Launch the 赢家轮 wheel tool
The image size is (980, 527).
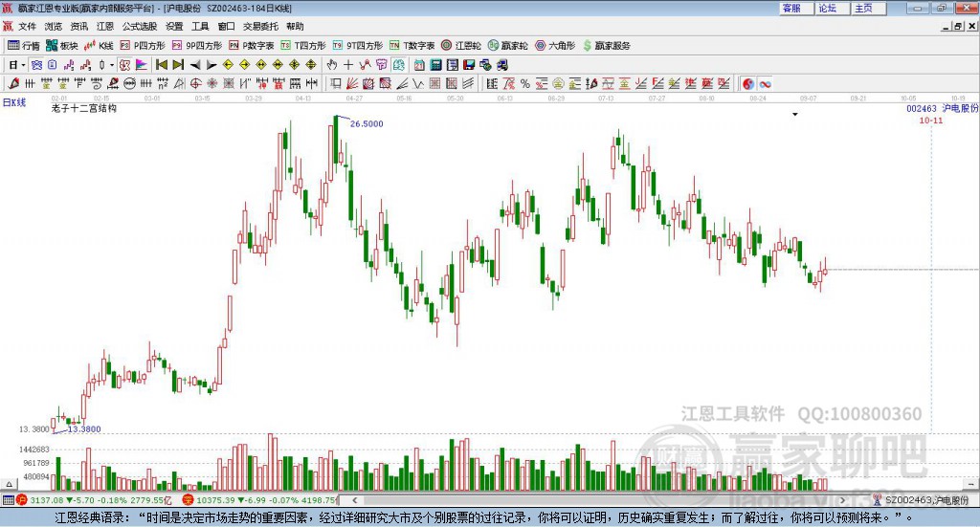(508, 46)
